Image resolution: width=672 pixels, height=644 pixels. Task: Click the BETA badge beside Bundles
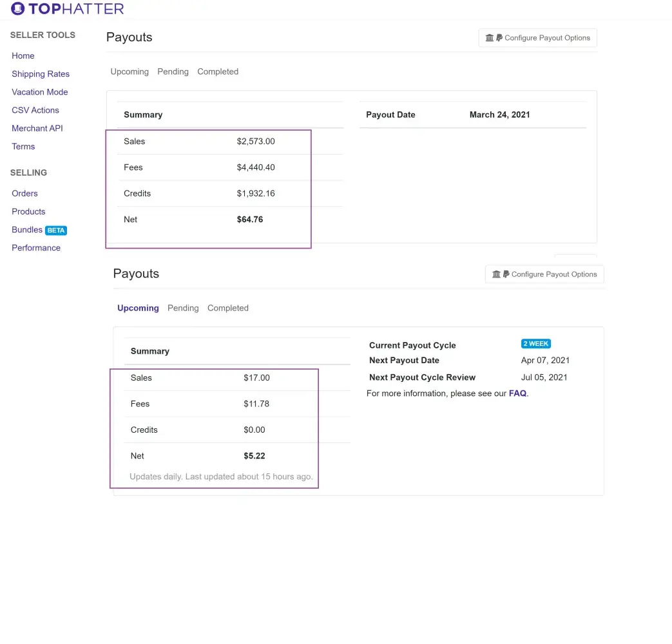click(x=56, y=231)
